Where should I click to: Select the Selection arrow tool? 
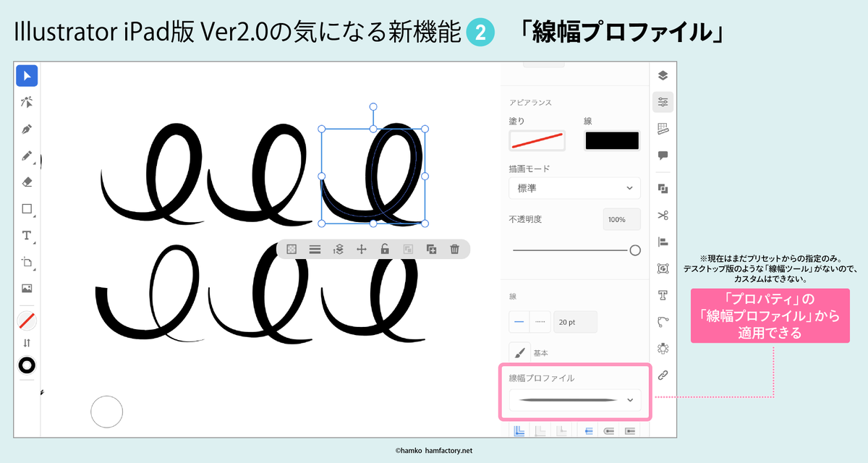tap(27, 76)
